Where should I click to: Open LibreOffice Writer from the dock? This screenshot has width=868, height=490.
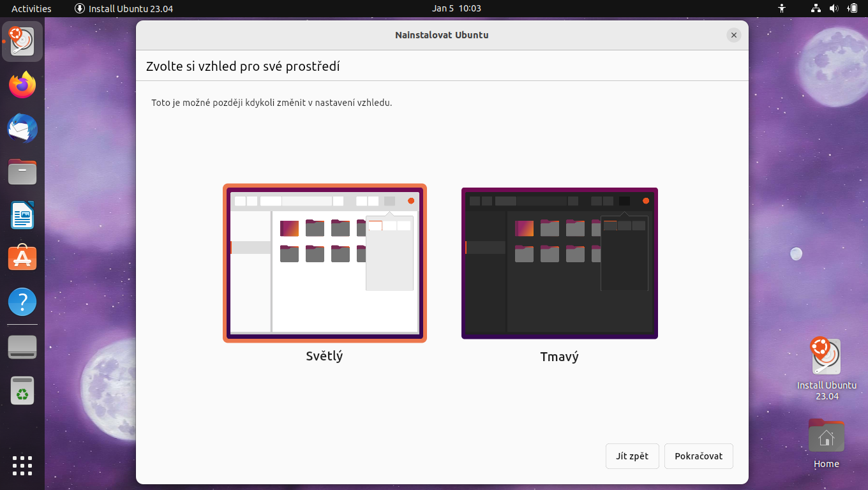click(22, 215)
